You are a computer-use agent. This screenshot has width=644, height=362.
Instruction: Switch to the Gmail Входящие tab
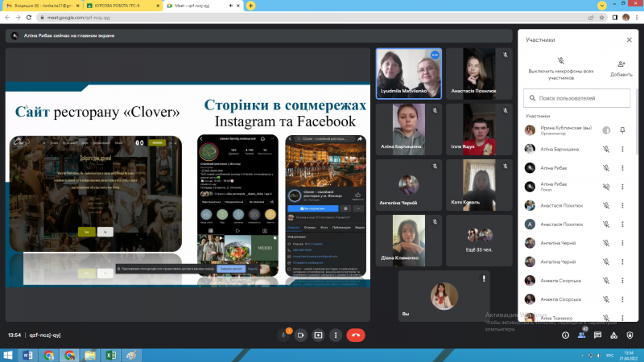pyautogui.click(x=42, y=6)
